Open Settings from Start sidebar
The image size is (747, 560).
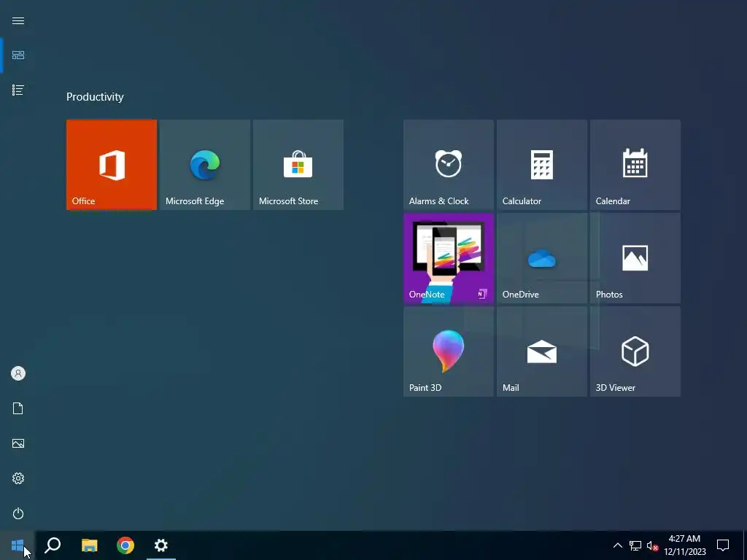pos(18,478)
